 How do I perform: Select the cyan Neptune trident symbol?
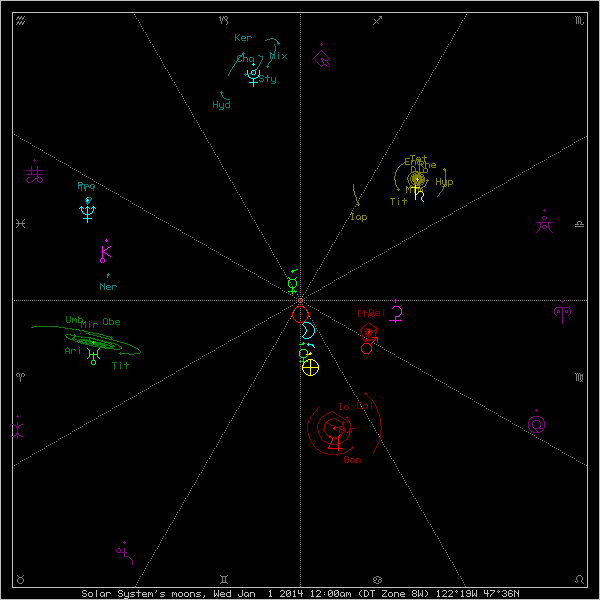pyautogui.click(x=87, y=211)
